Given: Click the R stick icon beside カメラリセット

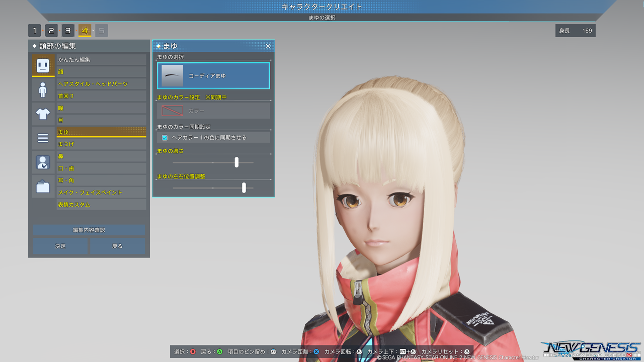Looking at the screenshot, I should pos(467,351).
